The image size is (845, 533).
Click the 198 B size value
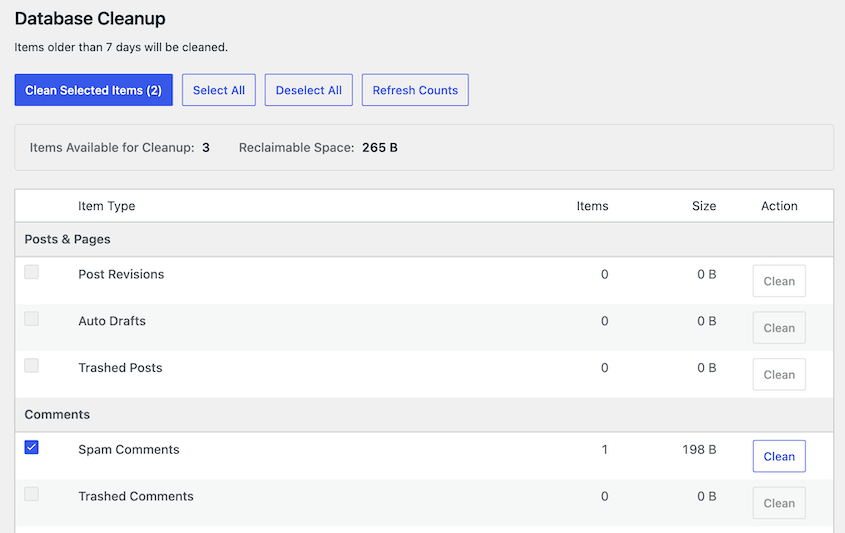point(699,449)
